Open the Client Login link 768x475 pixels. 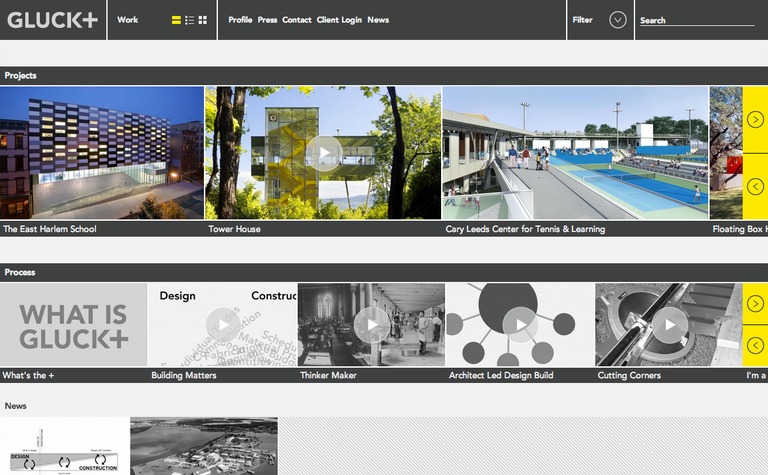point(339,20)
